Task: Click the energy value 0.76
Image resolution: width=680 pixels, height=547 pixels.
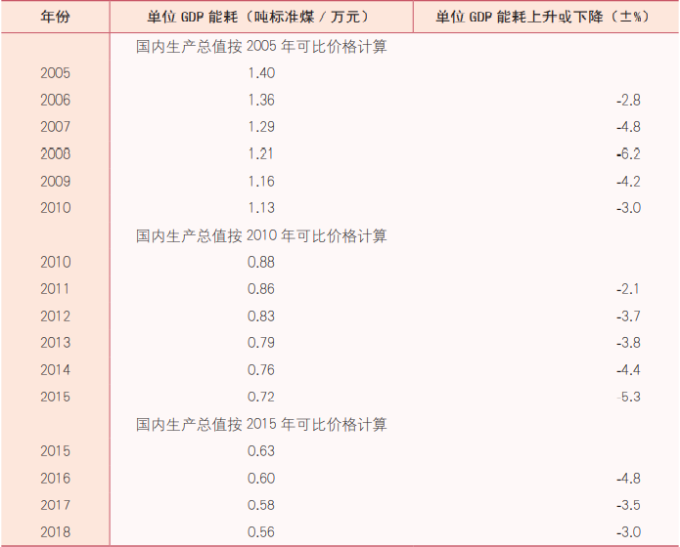Action: point(260,370)
